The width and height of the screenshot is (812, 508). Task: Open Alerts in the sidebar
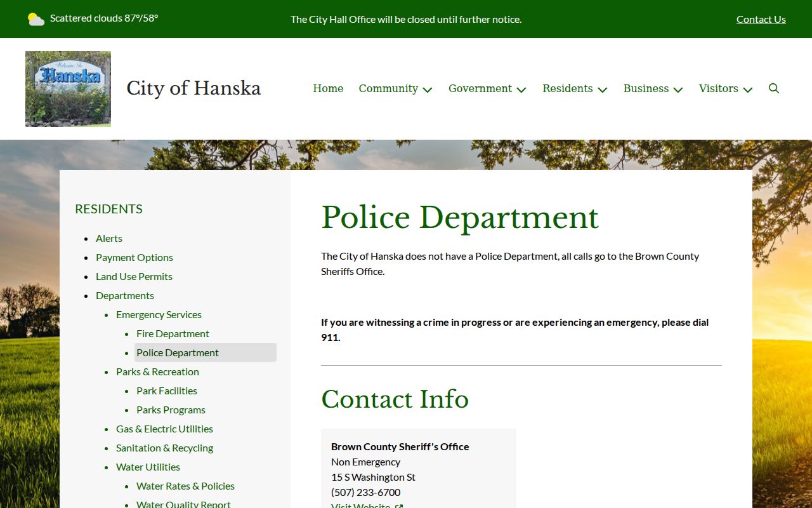coord(109,238)
